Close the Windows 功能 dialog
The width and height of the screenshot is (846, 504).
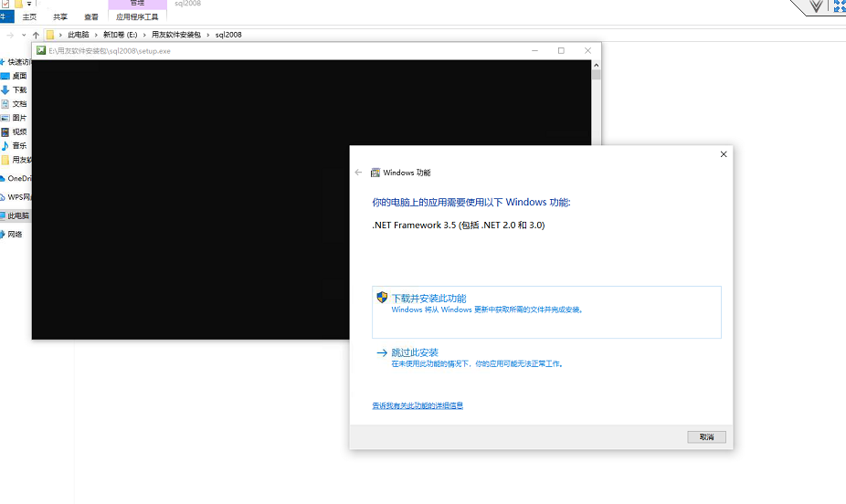pyautogui.click(x=724, y=154)
